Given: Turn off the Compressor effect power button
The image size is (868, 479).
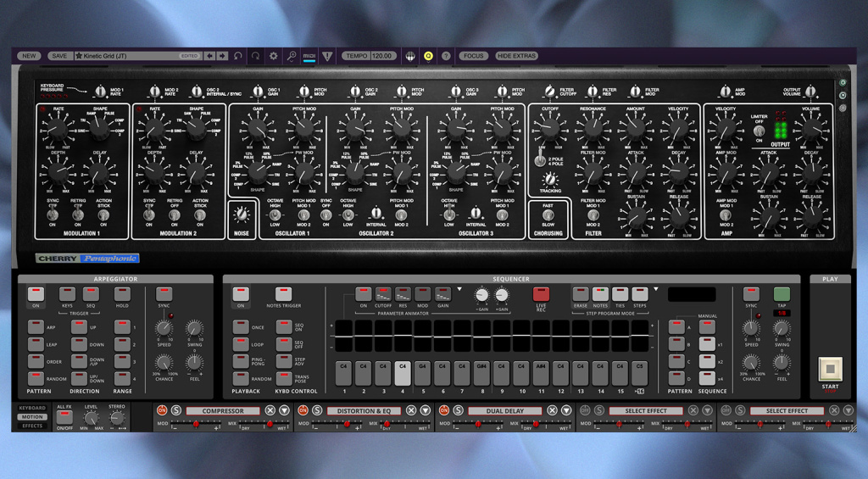Looking at the screenshot, I should [162, 410].
